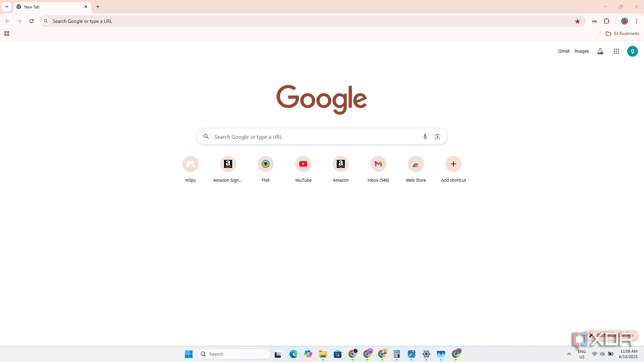Open the Apps grid in bookmarks bar
644x362 pixels.
point(6,34)
